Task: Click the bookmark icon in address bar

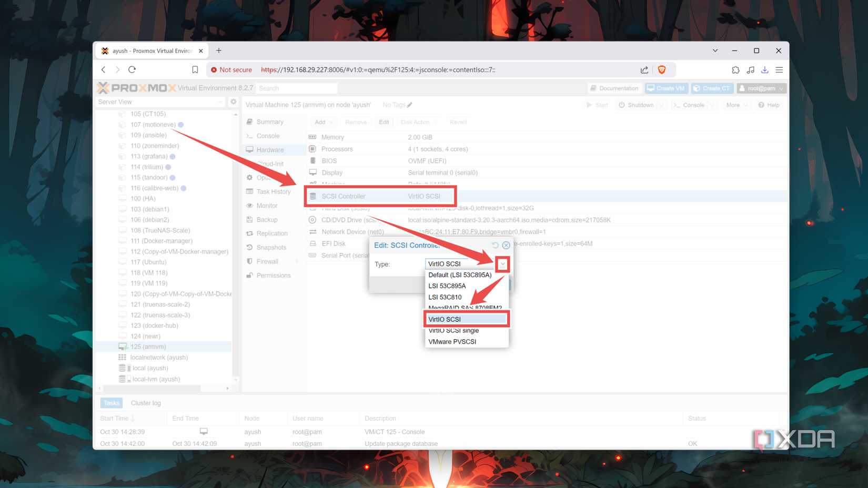Action: [x=195, y=69]
